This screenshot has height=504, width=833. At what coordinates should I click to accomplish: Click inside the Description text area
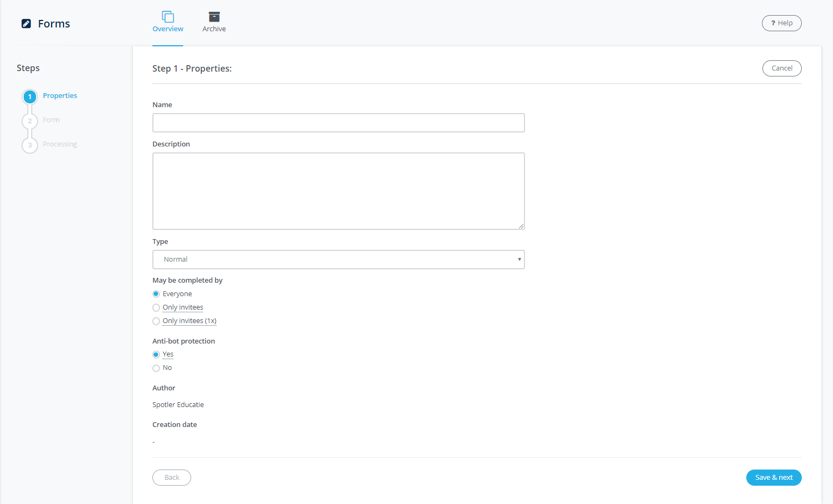point(338,191)
